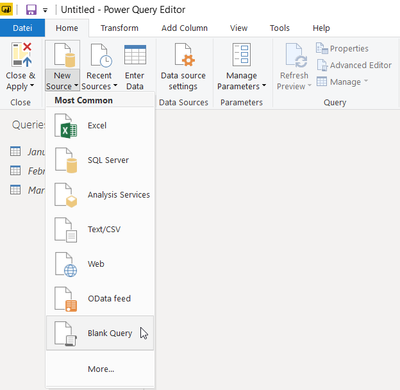
Task: Select SQL Server data source
Action: (100, 160)
